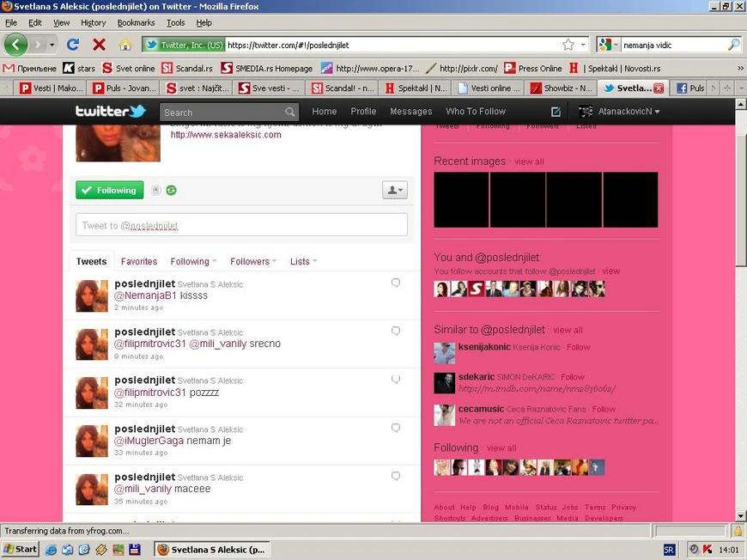Click the Firefox home button
This screenshot has width=747, height=560.
coord(125,45)
